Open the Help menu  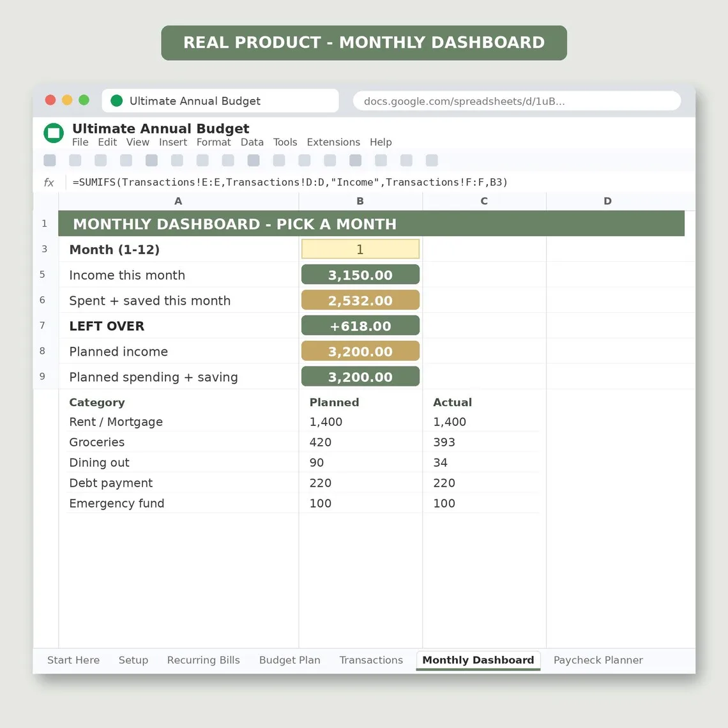pos(381,142)
